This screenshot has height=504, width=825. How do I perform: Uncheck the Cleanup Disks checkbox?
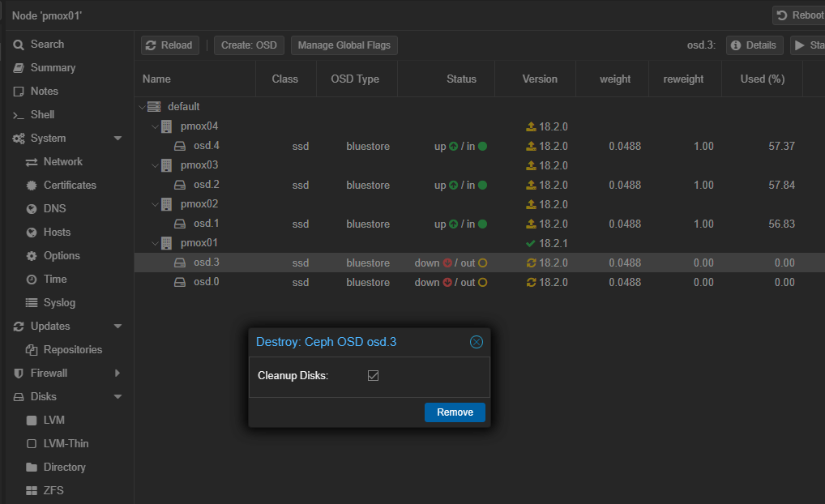click(x=373, y=376)
